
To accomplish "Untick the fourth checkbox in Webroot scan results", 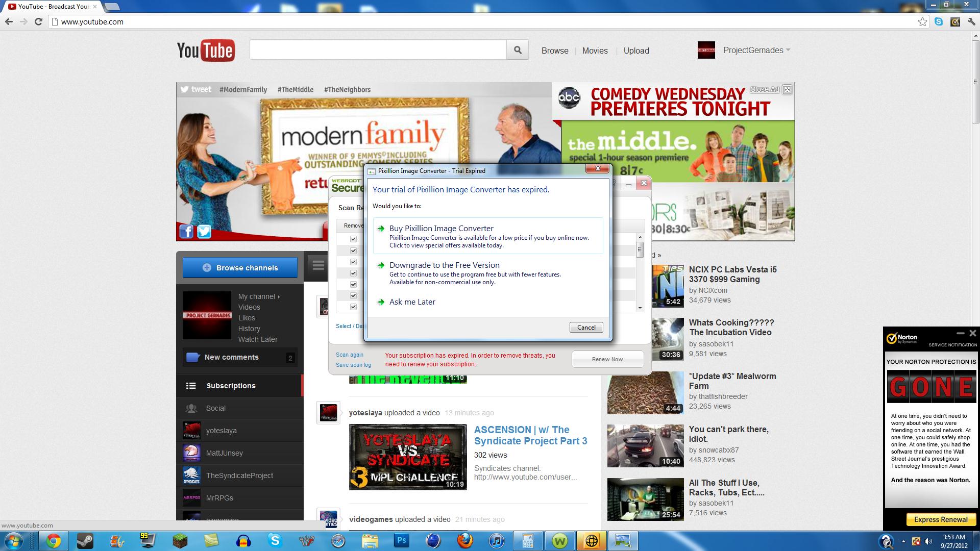I will [x=353, y=273].
